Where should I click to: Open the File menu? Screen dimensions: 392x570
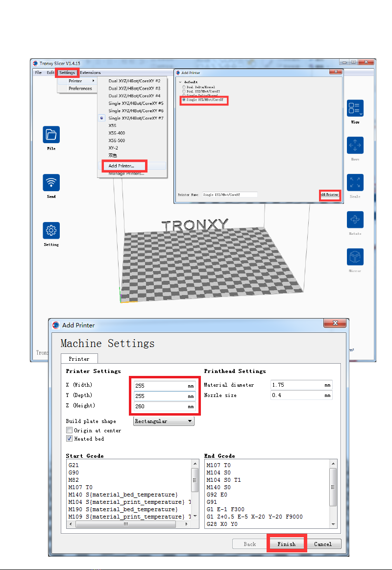point(38,73)
